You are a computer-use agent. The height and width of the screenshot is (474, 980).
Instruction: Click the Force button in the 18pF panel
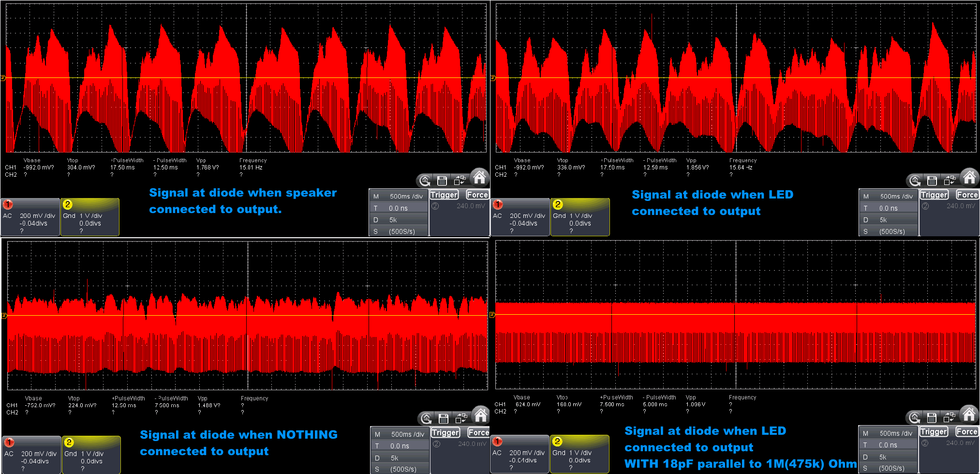coord(967,431)
